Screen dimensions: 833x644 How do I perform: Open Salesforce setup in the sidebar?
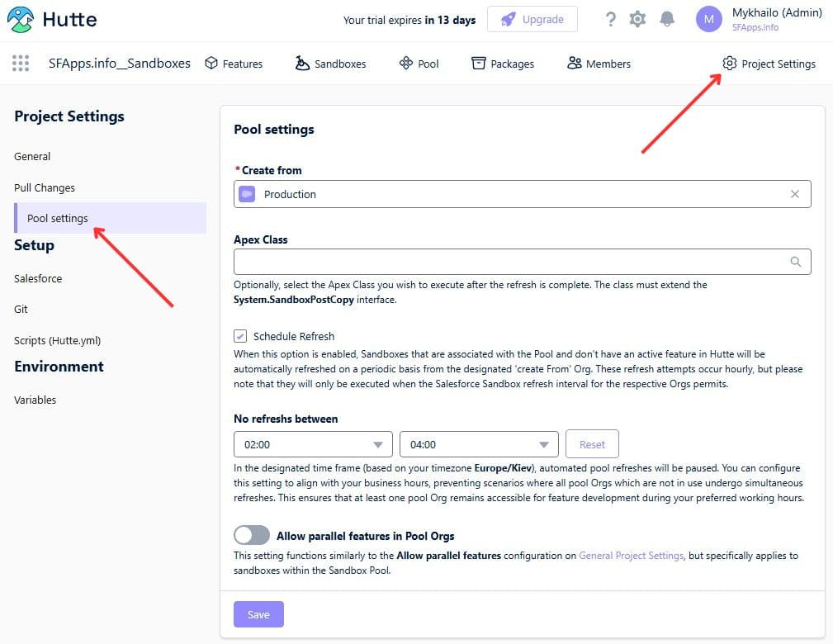[x=38, y=278]
